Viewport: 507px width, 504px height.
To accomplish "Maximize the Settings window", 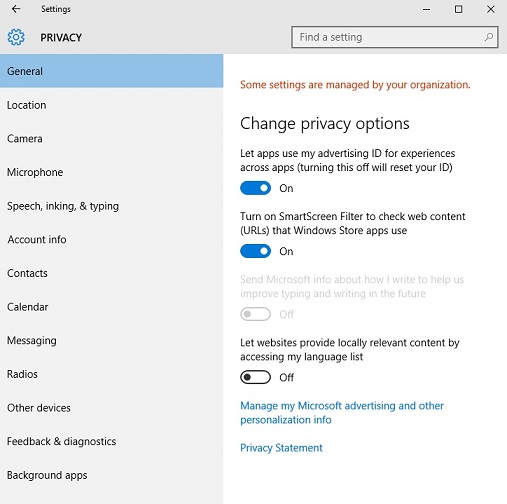I will [x=459, y=9].
